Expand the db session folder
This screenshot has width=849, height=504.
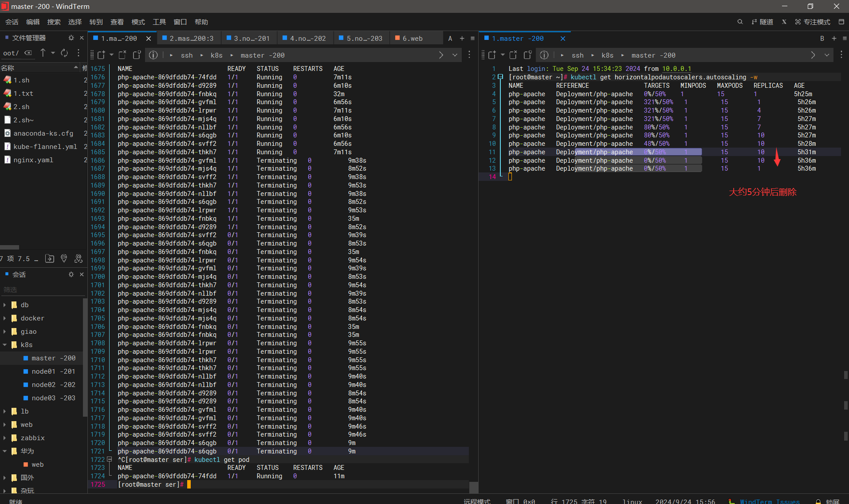click(x=4, y=305)
